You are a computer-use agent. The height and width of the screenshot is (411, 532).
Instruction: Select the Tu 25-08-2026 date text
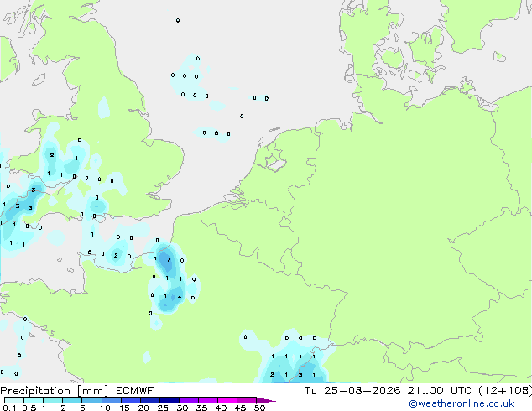click(x=352, y=391)
